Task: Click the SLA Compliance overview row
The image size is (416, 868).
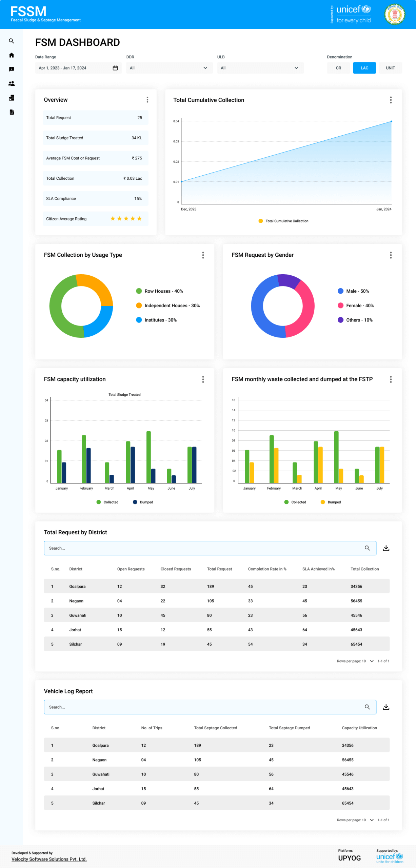Action: click(96, 199)
